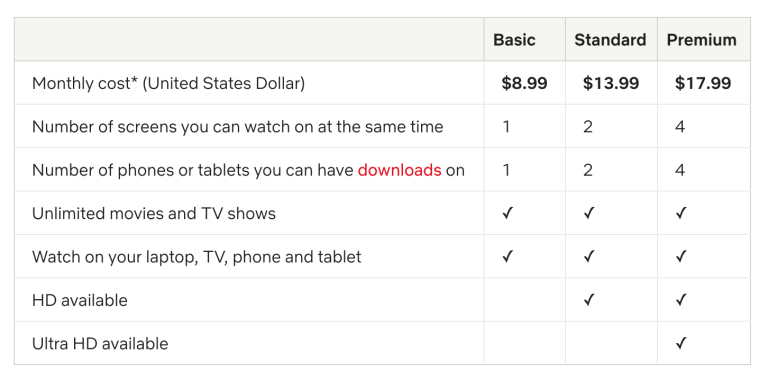768x380 pixels.
Task: Click the Basic $8.99 price
Action: 524,83
